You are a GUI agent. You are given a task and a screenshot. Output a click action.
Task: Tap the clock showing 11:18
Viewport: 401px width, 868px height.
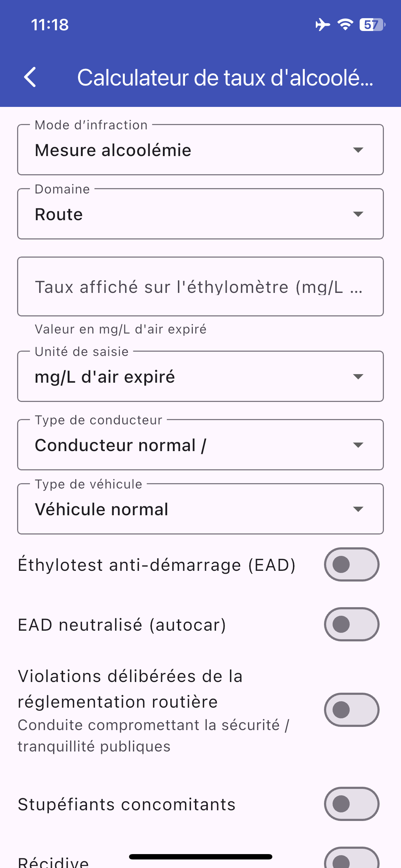point(50,25)
